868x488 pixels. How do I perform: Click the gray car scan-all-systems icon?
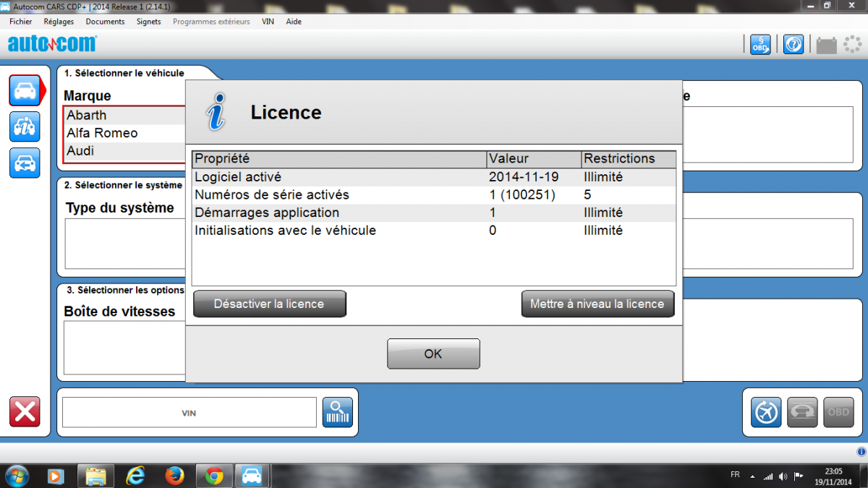coord(802,412)
